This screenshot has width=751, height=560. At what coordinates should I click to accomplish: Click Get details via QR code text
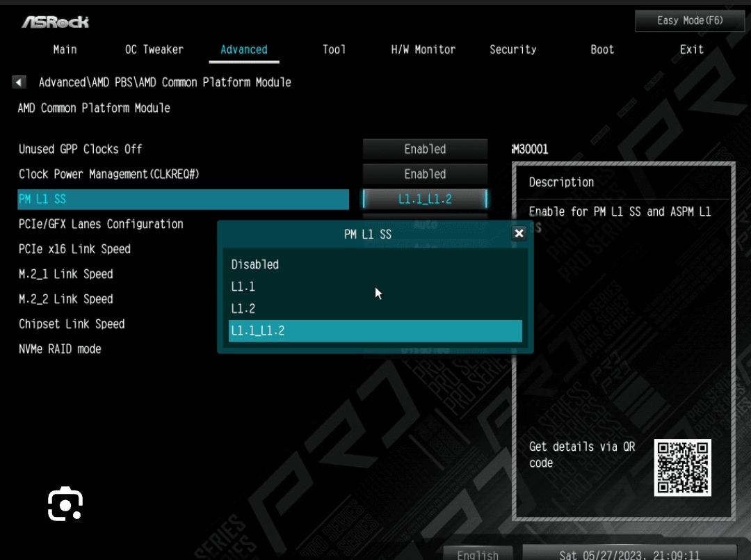pos(582,455)
